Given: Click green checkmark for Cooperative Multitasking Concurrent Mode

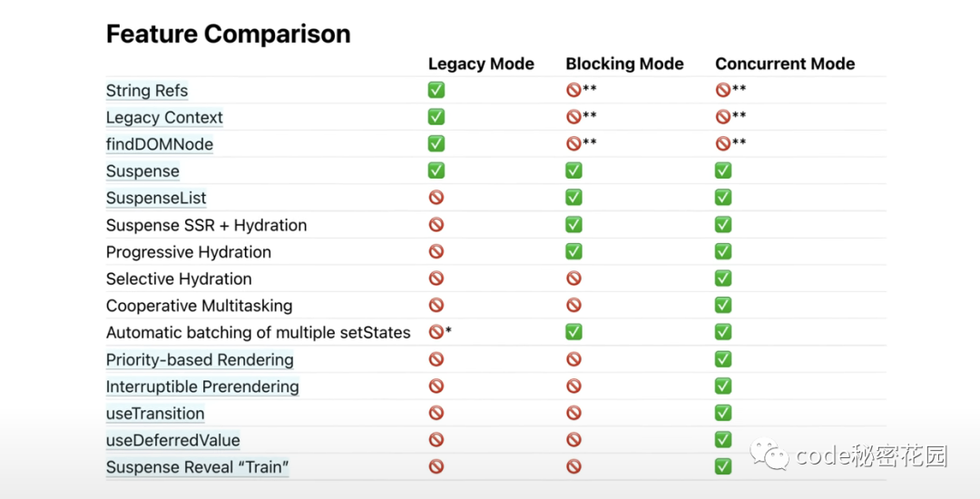Looking at the screenshot, I should point(723,306).
